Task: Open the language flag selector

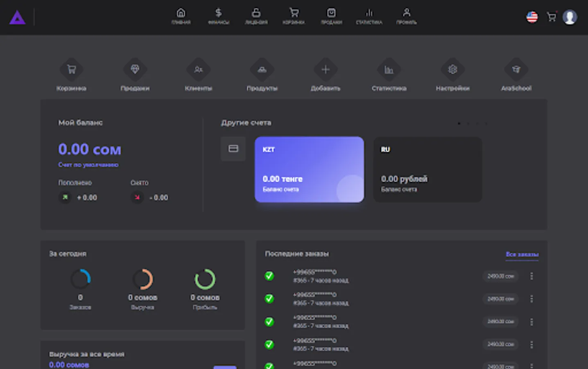Action: pos(532,17)
